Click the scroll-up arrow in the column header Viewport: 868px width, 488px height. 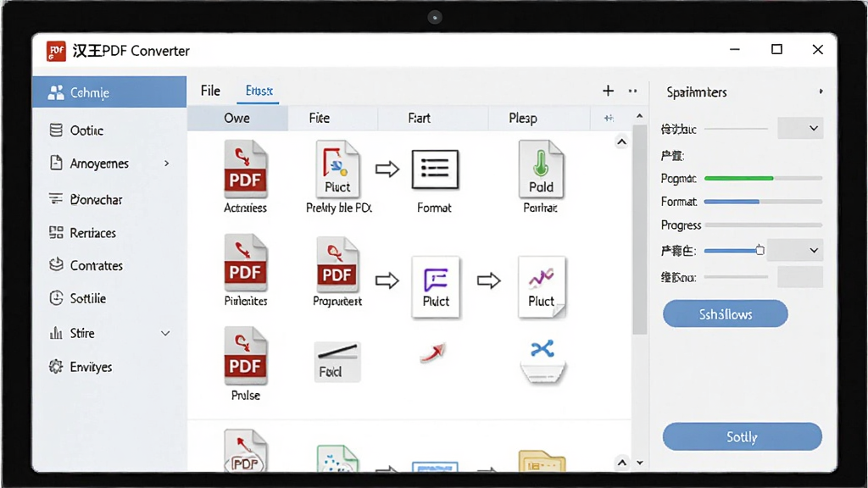[640, 115]
